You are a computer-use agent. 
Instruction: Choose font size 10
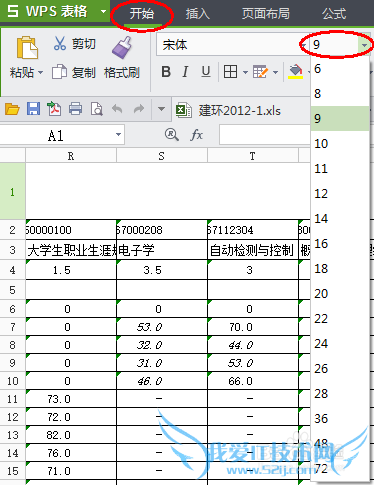tap(340, 144)
